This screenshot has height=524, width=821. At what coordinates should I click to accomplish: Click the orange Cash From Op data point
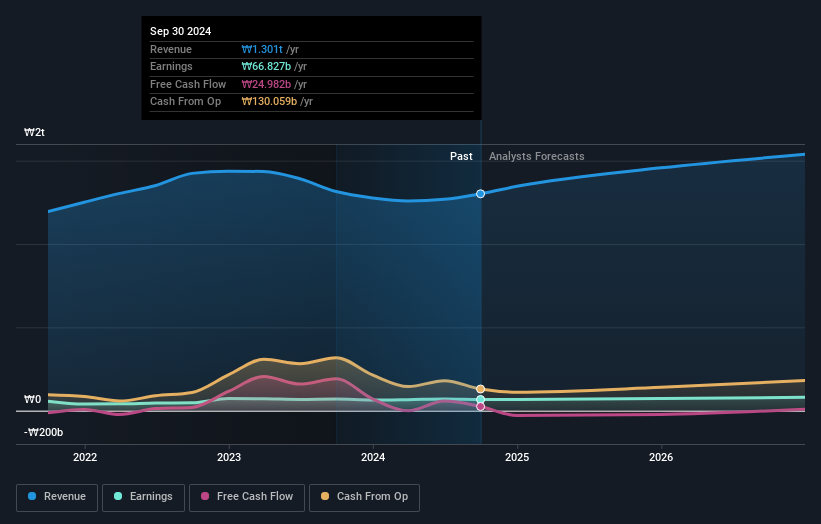pos(481,389)
